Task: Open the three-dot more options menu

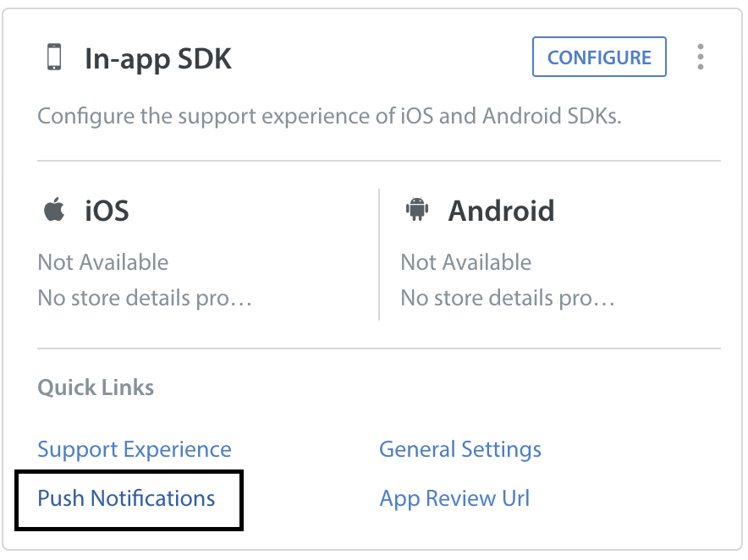Action: click(700, 57)
